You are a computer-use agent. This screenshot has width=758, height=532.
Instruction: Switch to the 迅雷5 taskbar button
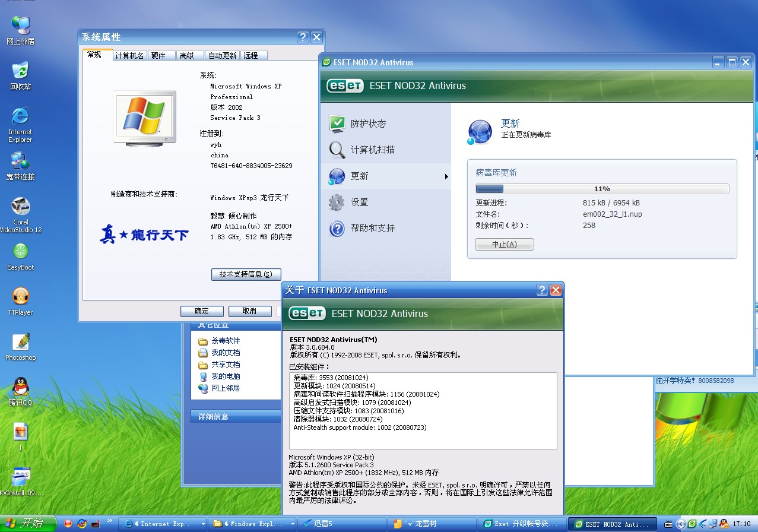[x=342, y=524]
